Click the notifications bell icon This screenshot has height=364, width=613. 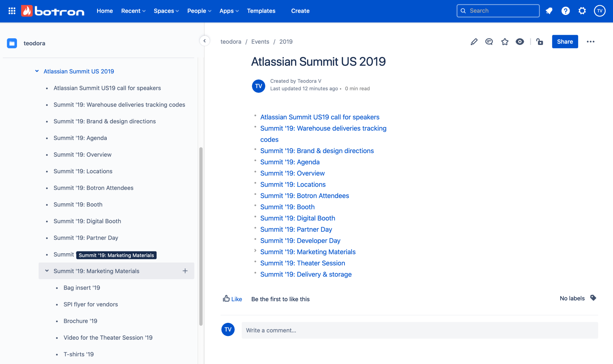549,11
